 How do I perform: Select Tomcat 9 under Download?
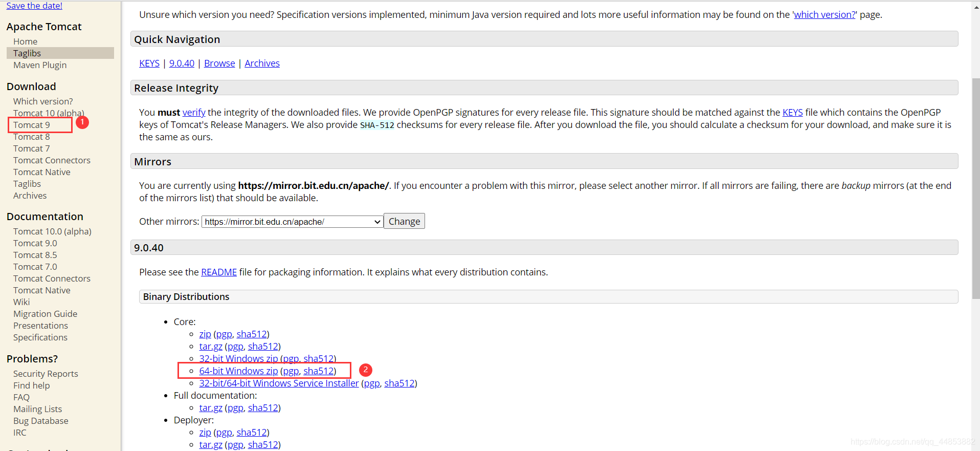32,125
